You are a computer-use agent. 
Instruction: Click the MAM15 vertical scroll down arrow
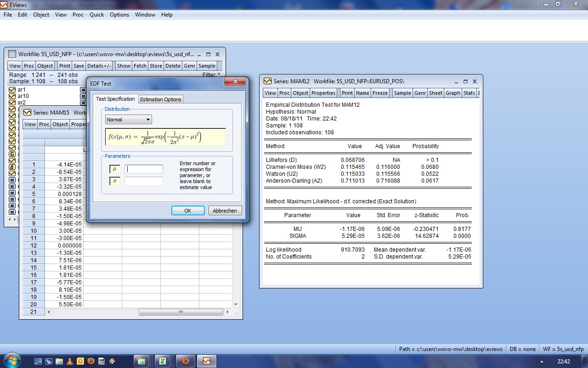tap(236, 305)
